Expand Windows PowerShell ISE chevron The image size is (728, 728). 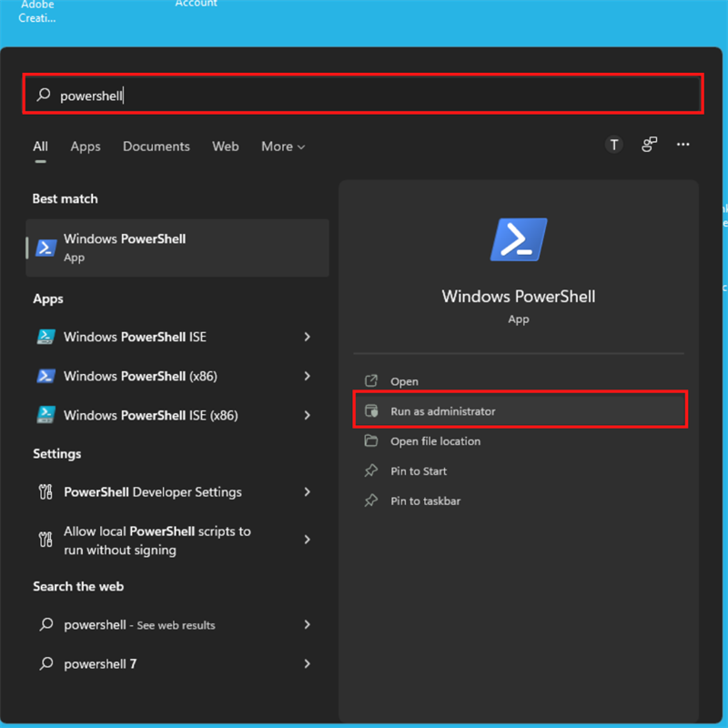click(308, 337)
